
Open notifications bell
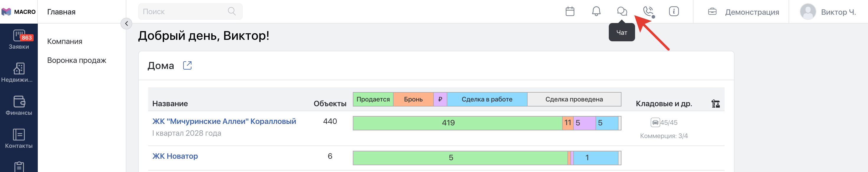[596, 12]
